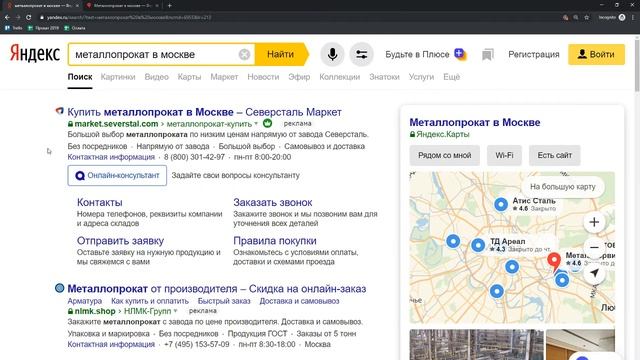
Task: Switch to the Маркет tab
Action: 224,77
